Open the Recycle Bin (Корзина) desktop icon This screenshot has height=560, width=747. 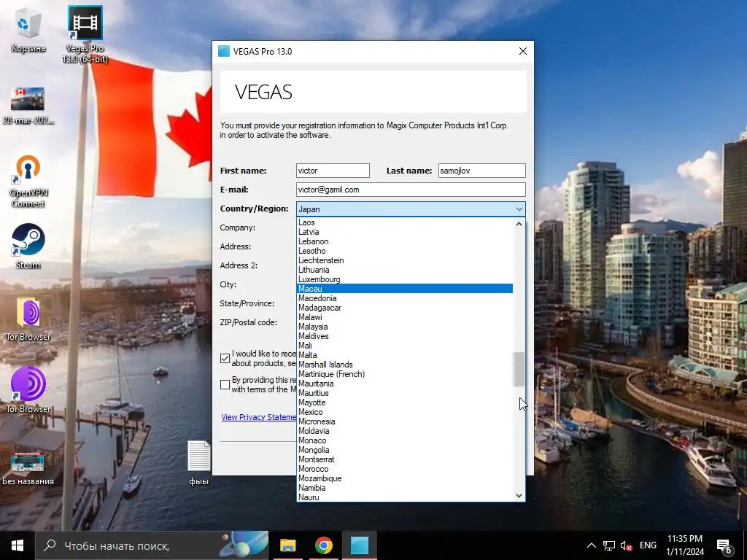pyautogui.click(x=28, y=31)
